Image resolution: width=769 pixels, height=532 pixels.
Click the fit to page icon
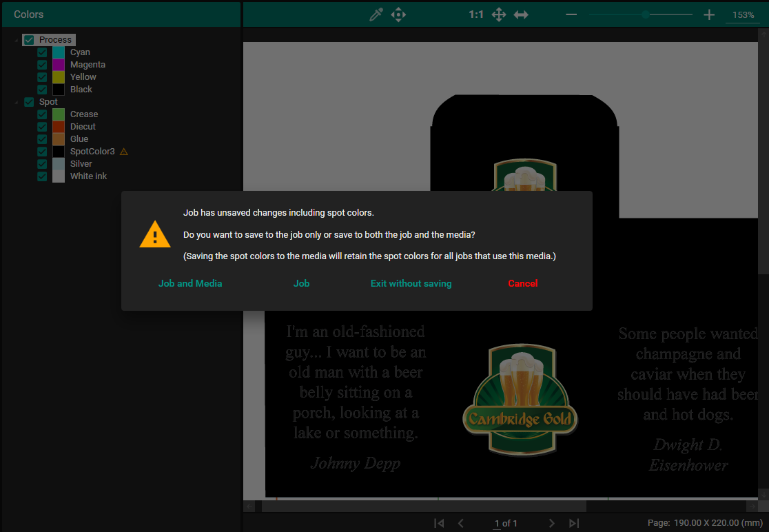(499, 14)
